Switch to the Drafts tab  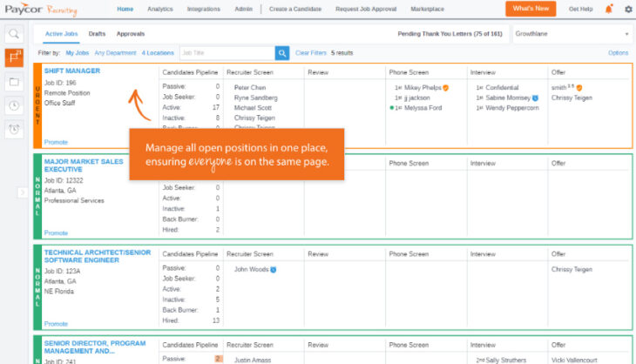[97, 33]
